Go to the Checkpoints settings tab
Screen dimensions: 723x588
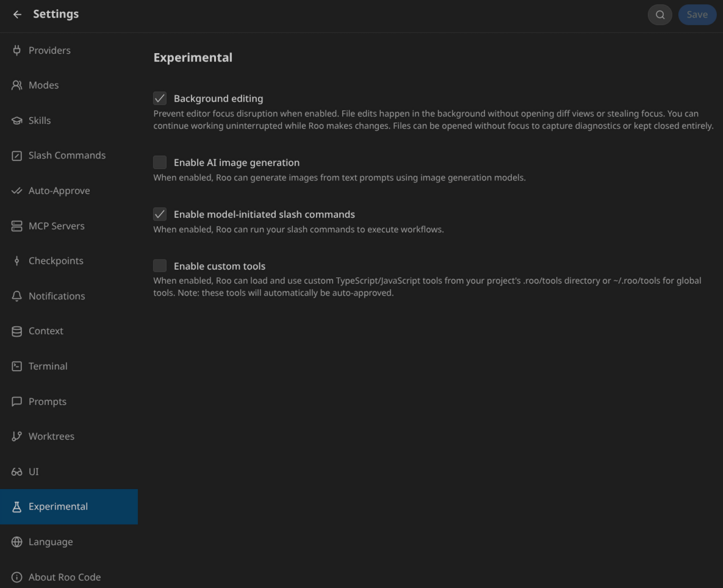pyautogui.click(x=56, y=261)
